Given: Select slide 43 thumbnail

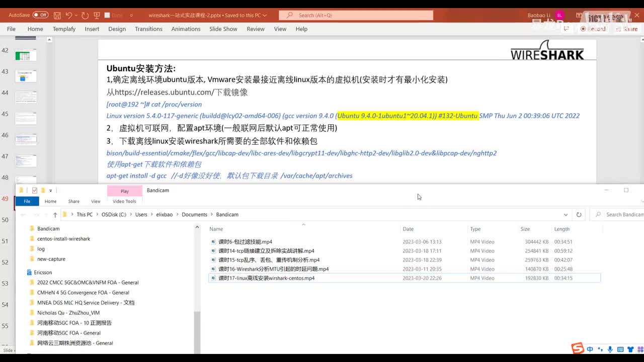Looking at the screenshot, I should [26, 76].
